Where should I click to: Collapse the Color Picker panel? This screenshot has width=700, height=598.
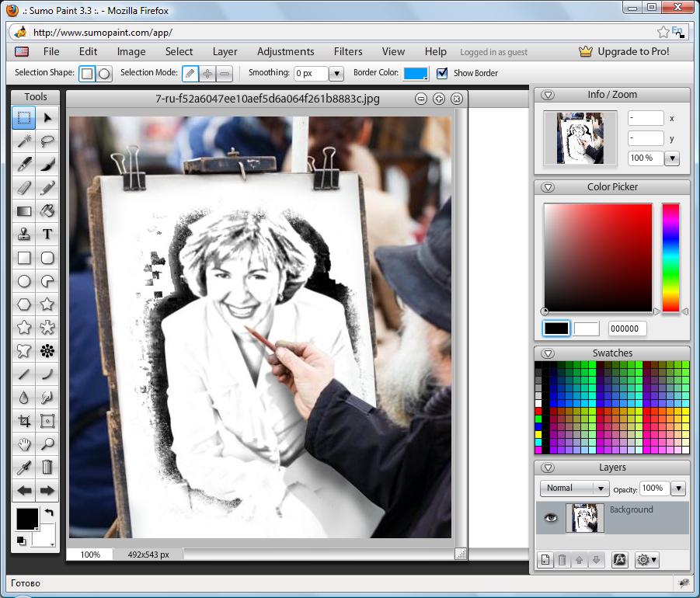click(548, 187)
